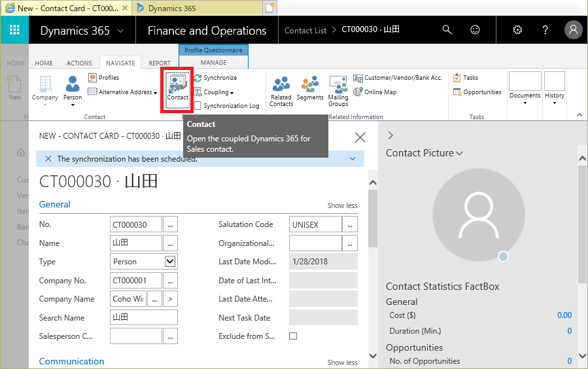Click the Cost ($) value 0.00
Screen dimensions: 588x369
[564, 315]
